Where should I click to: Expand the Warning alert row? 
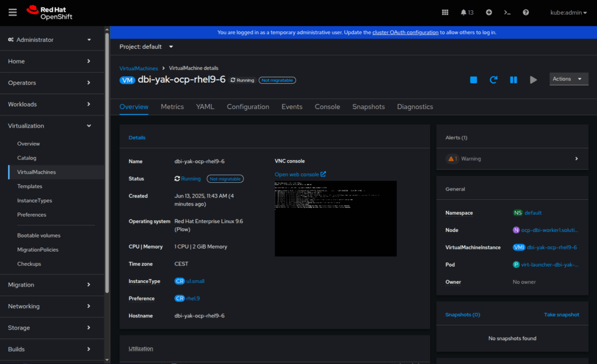[x=512, y=158]
